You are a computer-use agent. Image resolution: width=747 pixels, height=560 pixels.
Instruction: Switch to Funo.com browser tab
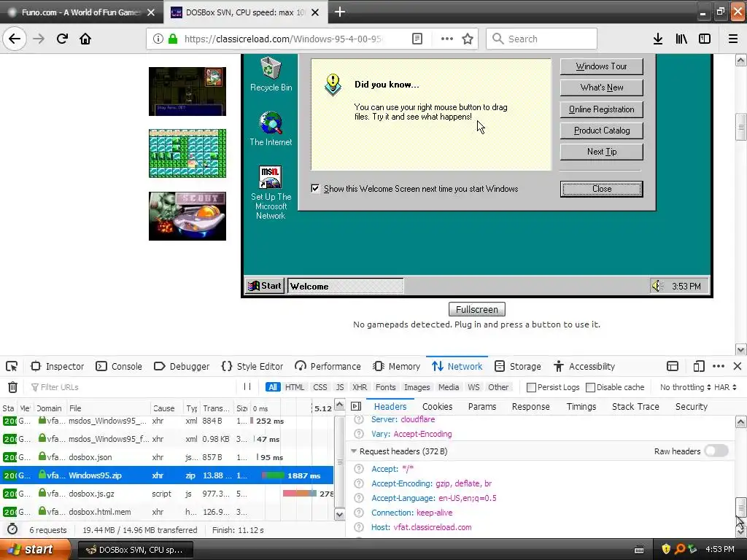81,12
